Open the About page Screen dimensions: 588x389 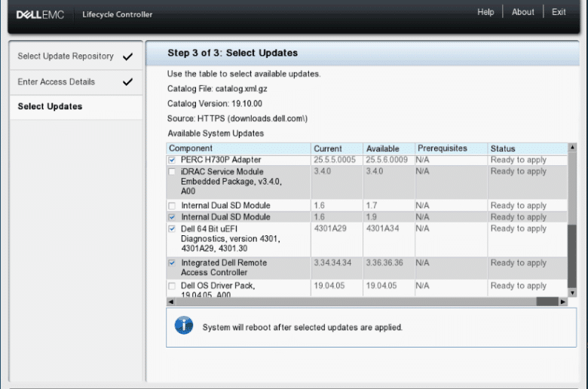(522, 12)
